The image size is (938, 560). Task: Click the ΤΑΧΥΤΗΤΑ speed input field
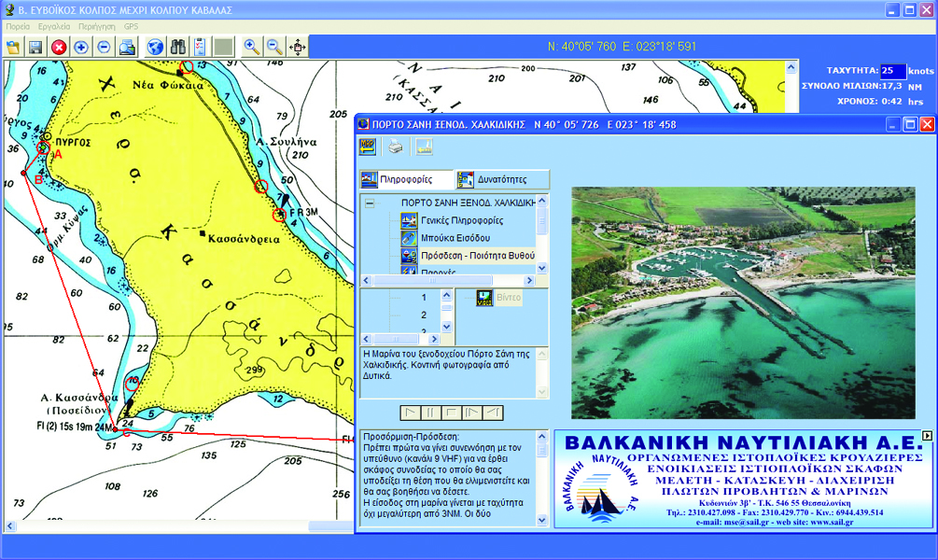[892, 71]
